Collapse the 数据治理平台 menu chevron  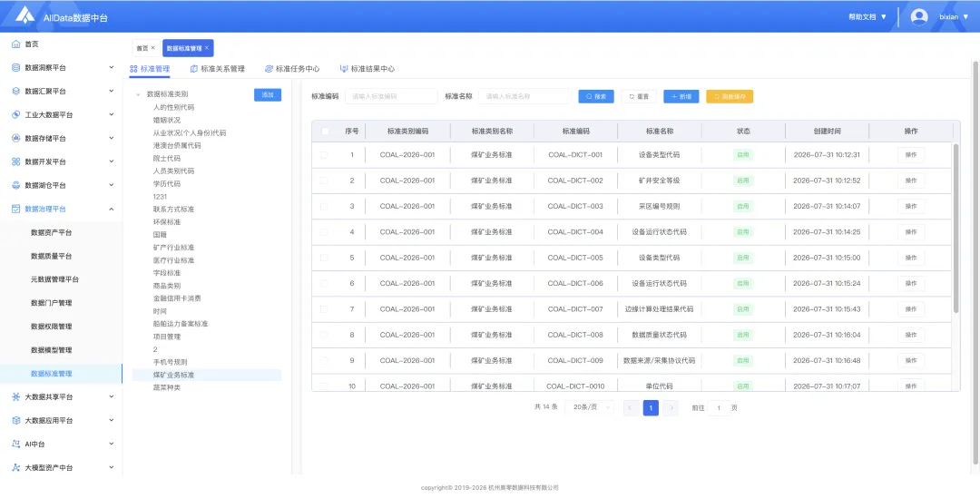(112, 209)
